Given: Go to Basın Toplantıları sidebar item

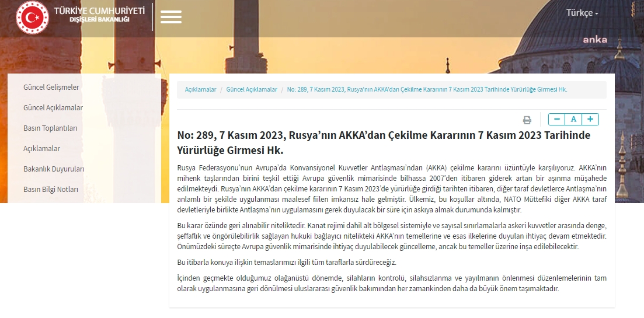Looking at the screenshot, I should pos(50,128).
